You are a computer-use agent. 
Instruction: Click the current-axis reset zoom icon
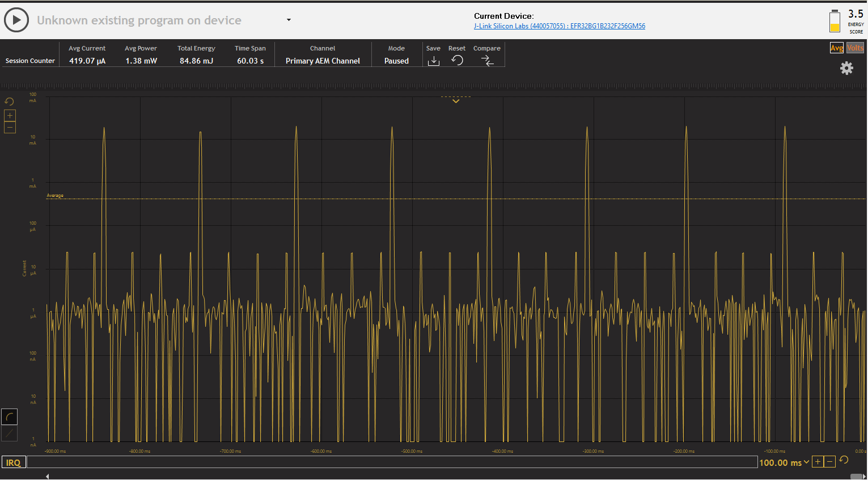pyautogui.click(x=9, y=101)
